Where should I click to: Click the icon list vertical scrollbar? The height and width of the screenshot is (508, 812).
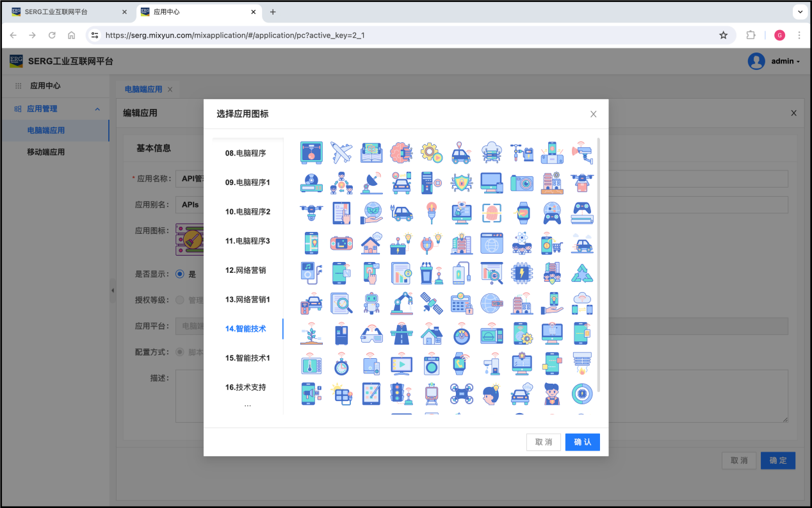(599, 263)
